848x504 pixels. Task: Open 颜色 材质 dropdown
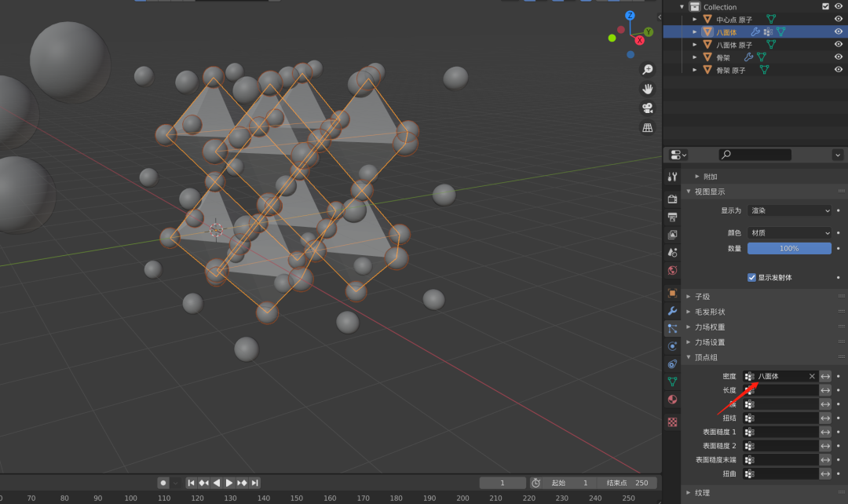789,232
